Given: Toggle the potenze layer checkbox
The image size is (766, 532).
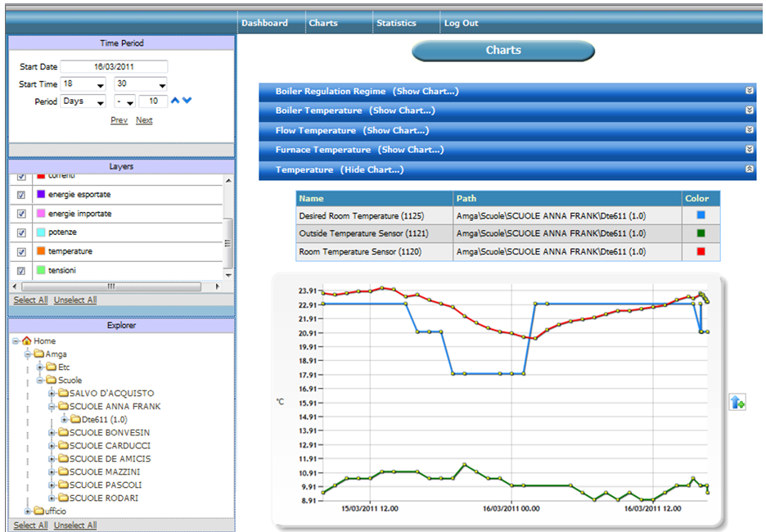Looking at the screenshot, I should (x=22, y=232).
